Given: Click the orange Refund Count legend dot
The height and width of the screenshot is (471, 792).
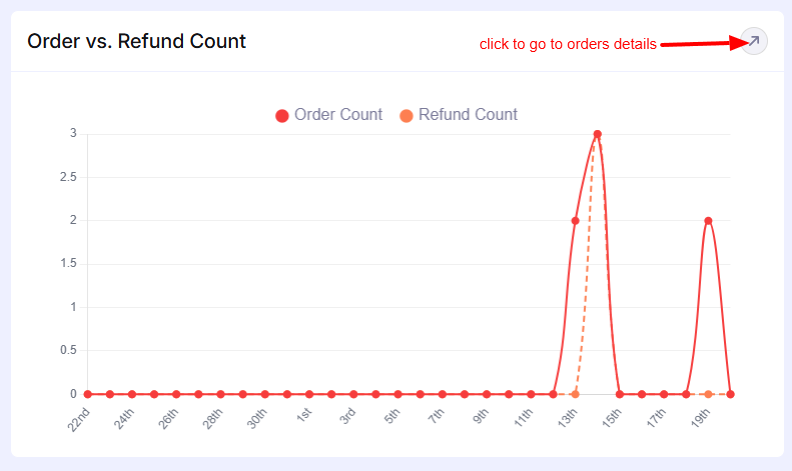Looking at the screenshot, I should click(406, 116).
